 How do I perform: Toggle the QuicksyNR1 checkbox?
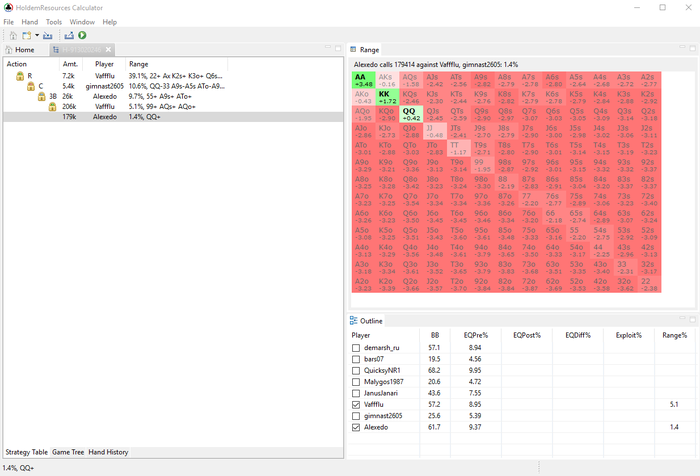click(356, 371)
